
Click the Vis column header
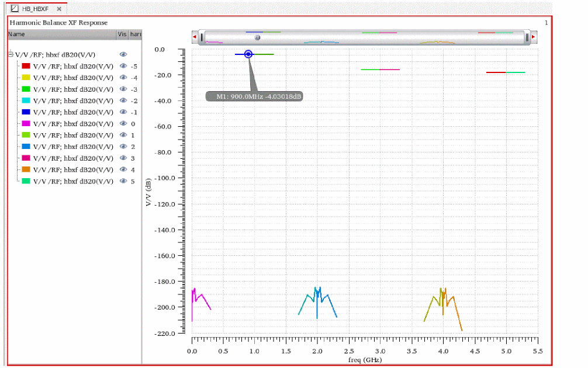click(122, 34)
